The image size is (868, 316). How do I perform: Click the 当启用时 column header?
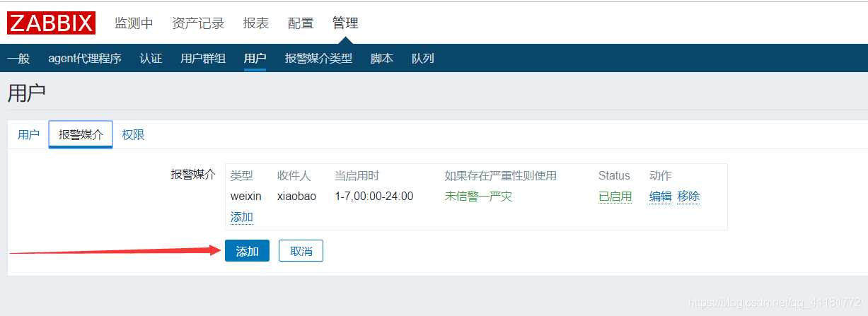pyautogui.click(x=357, y=176)
